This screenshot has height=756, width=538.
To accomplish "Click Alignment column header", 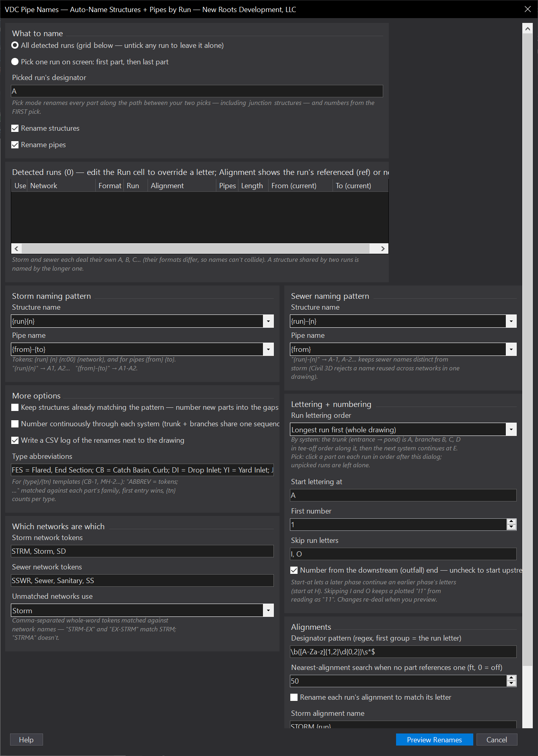I will tap(182, 186).
